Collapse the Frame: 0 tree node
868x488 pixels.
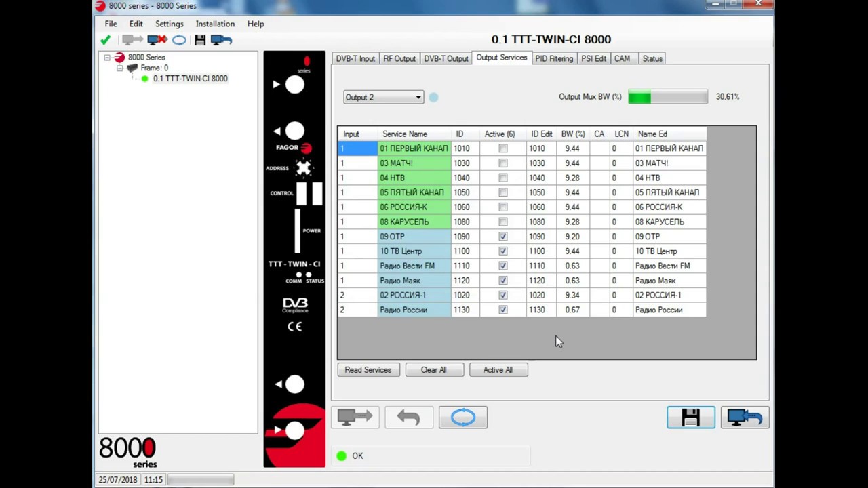pyautogui.click(x=119, y=68)
